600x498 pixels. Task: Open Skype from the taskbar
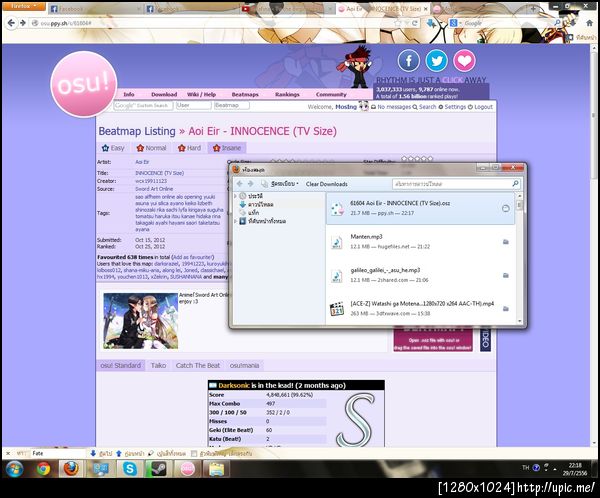(130, 469)
